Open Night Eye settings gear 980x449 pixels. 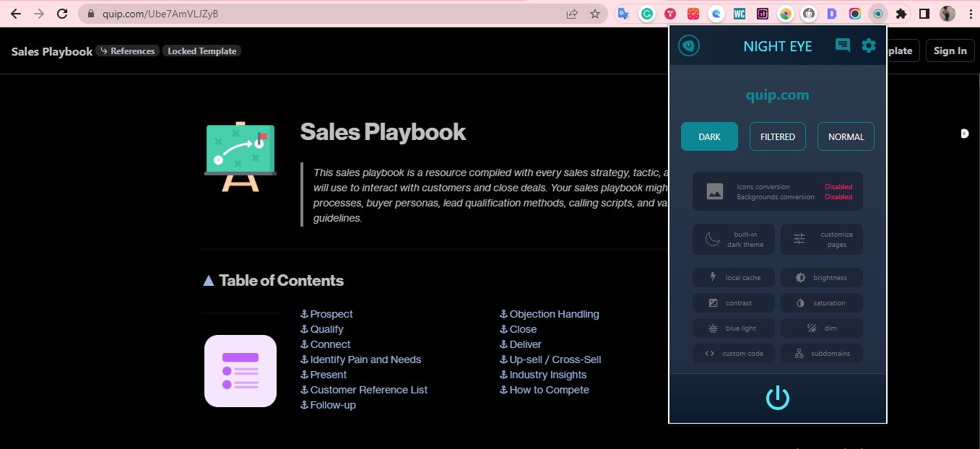(x=869, y=45)
